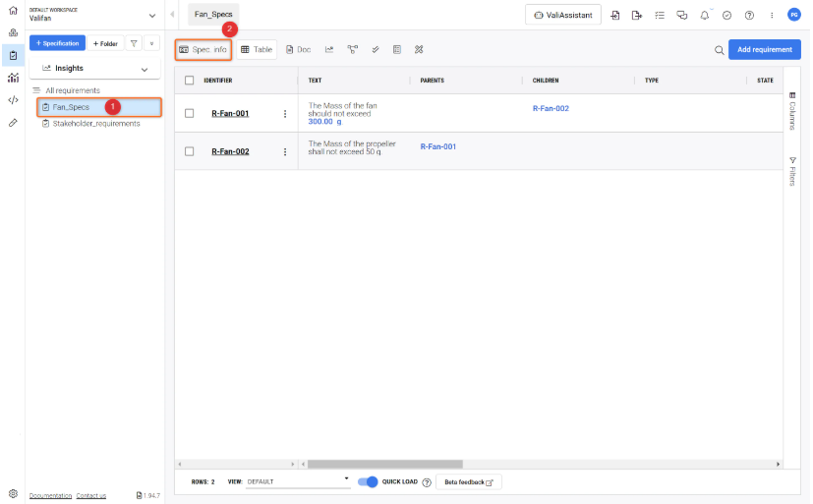
Task: Click the Documentation link
Action: (x=50, y=496)
